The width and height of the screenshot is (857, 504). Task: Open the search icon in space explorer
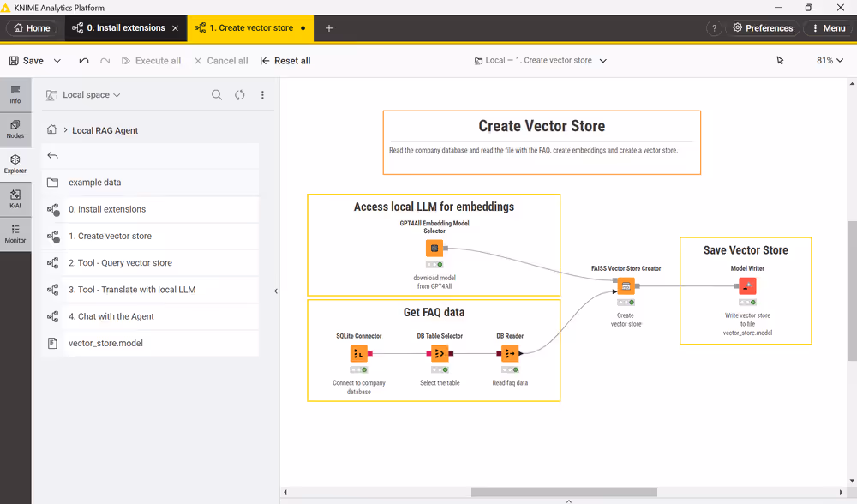click(217, 95)
